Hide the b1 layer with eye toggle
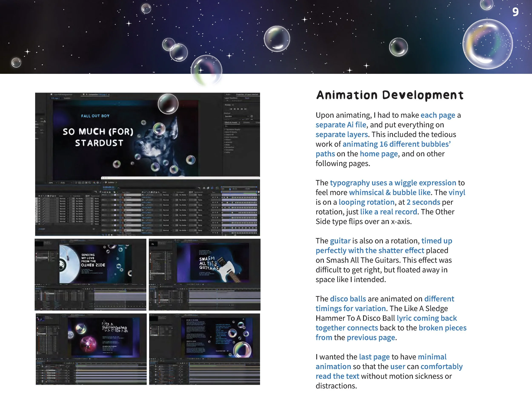Screen dimensions: 532x411 point(103,195)
